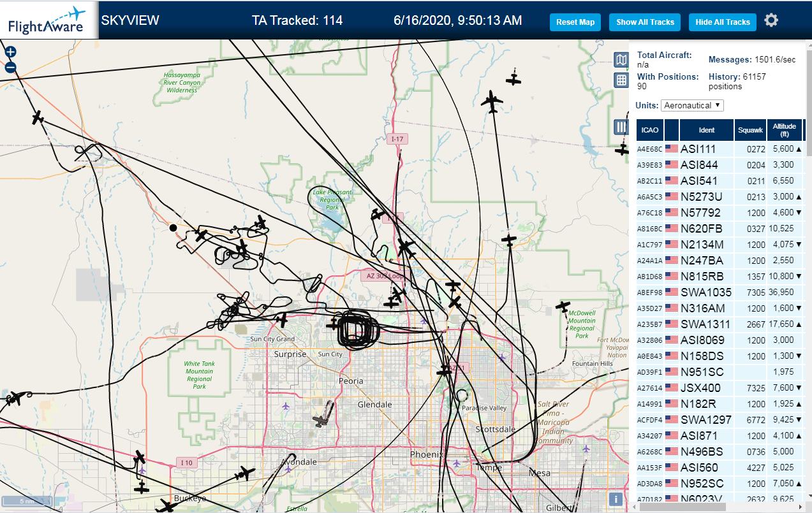Select the N2134M aircraft row

pyautogui.click(x=721, y=245)
